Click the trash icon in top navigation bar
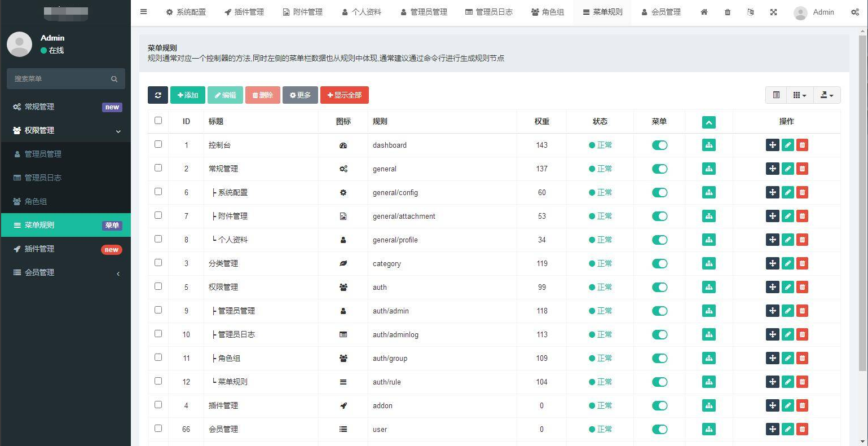 [728, 12]
